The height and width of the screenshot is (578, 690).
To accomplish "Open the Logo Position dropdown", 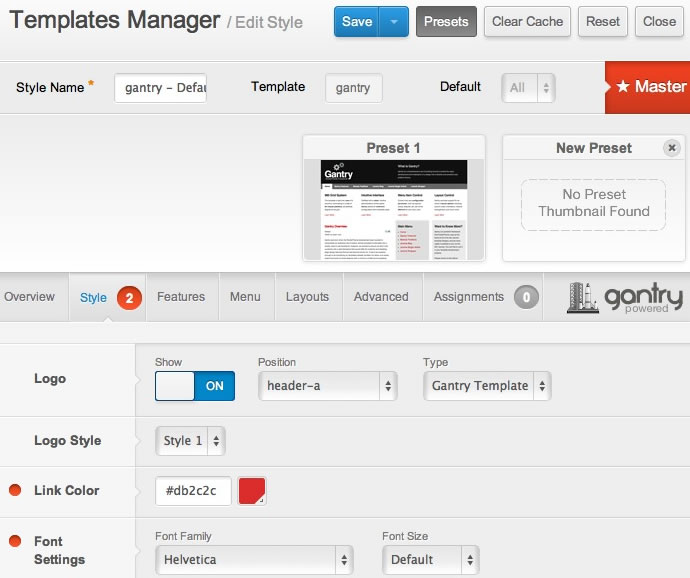I will click(x=327, y=386).
